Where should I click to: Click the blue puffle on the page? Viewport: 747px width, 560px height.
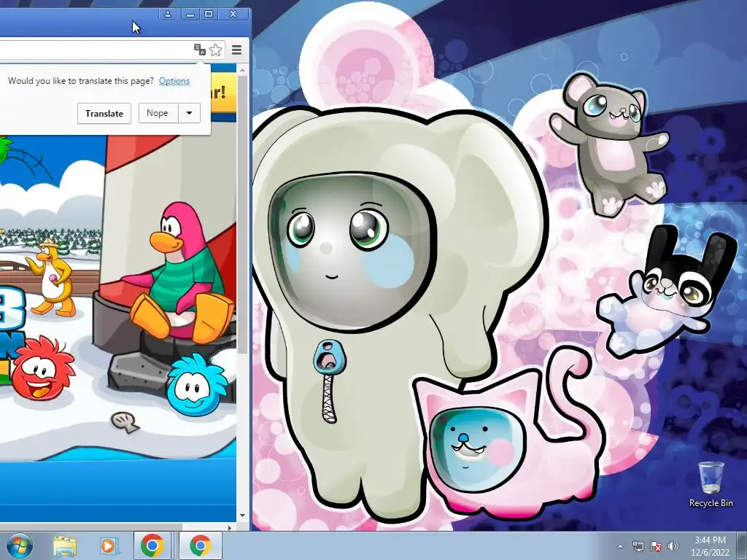point(196,385)
